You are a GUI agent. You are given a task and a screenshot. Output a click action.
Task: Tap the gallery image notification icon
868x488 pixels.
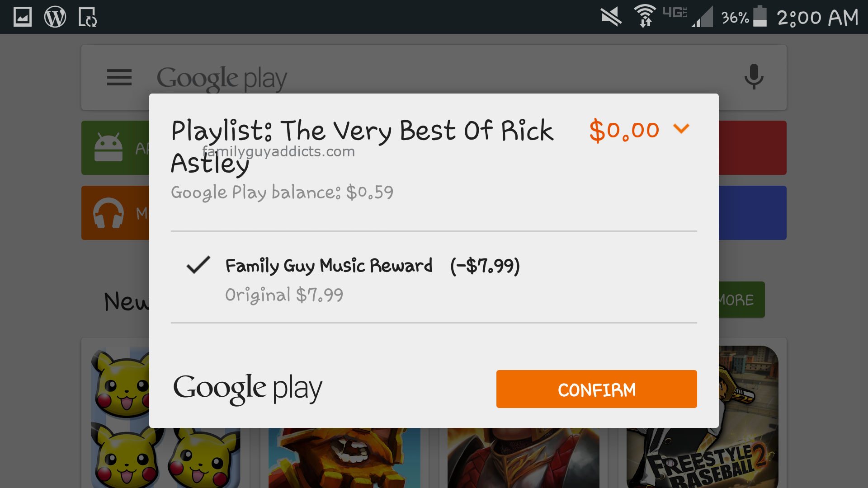click(x=23, y=17)
